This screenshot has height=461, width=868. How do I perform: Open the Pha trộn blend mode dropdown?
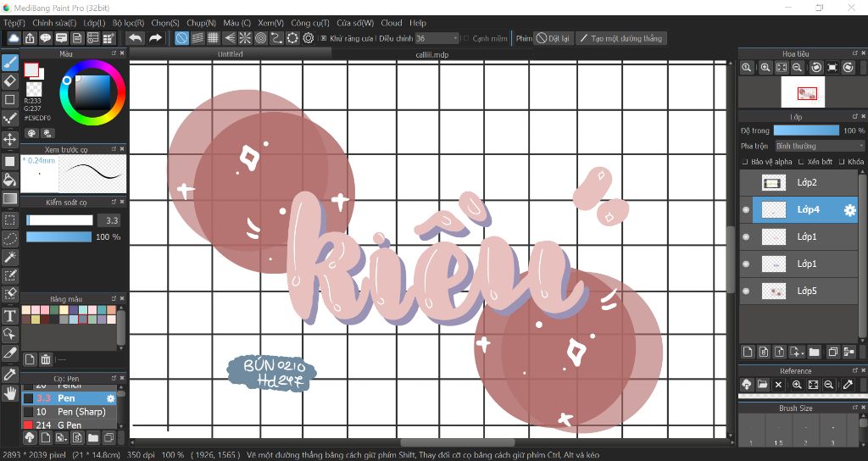click(x=820, y=146)
